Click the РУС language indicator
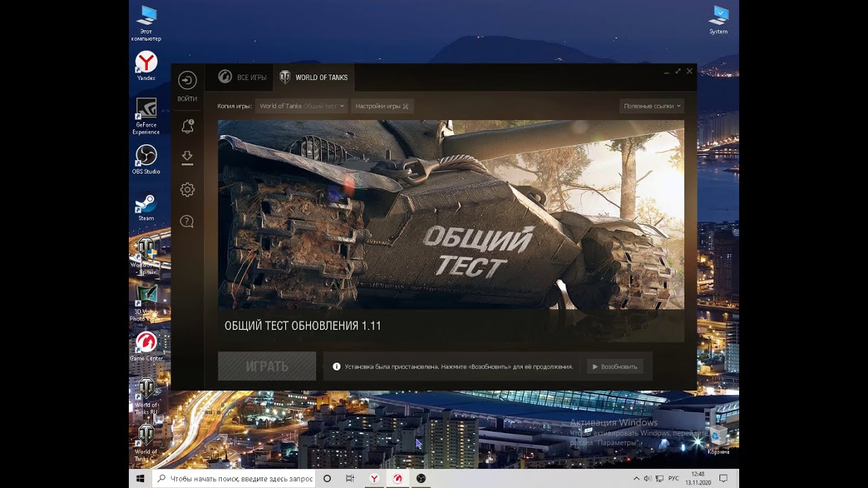 click(x=674, y=479)
